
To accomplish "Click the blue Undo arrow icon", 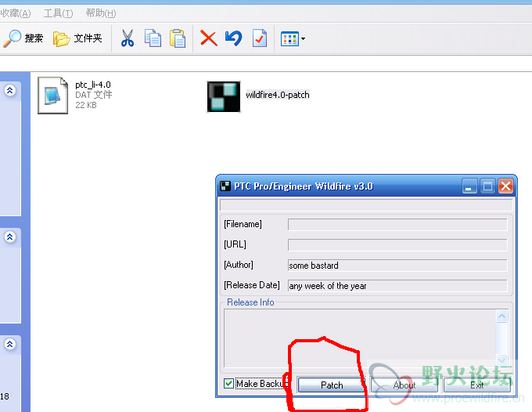I will [x=233, y=38].
